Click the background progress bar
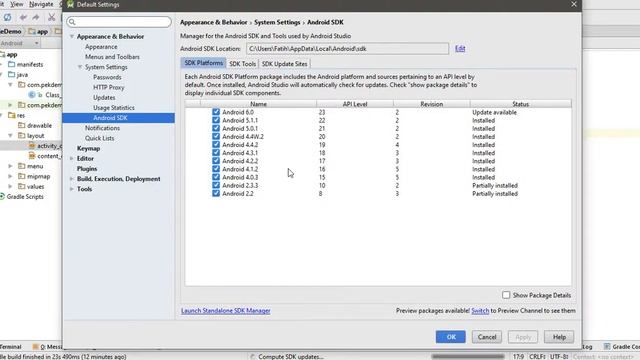This screenshot has width=640, height=360. point(468,356)
